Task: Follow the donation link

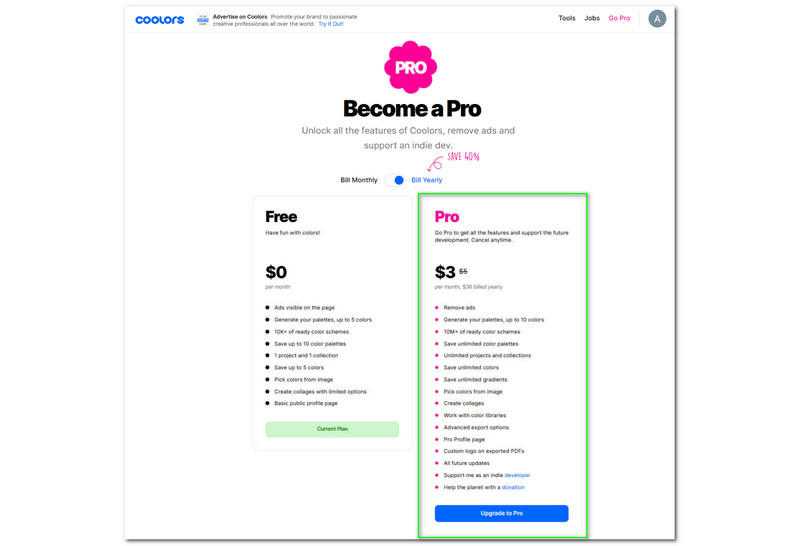Action: tap(513, 487)
